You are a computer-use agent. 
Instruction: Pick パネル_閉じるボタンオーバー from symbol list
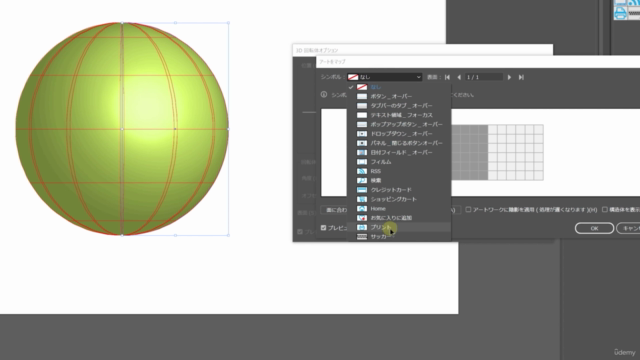399,143
